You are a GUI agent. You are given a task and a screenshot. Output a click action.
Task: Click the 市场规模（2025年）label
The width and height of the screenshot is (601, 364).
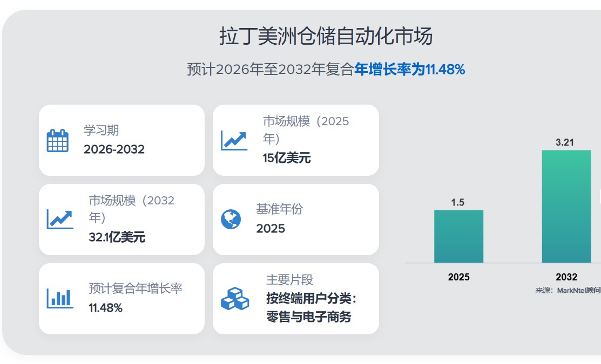[306, 130]
